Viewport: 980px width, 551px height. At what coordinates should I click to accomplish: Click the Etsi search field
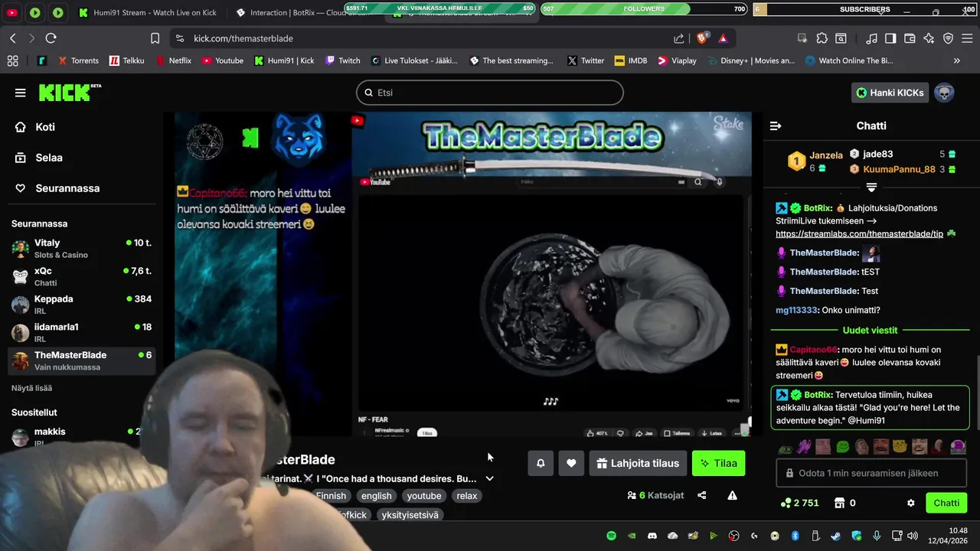click(490, 93)
